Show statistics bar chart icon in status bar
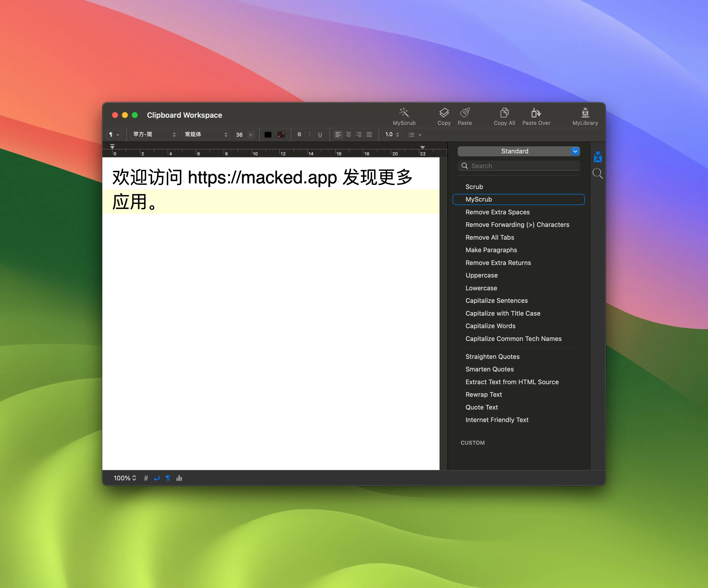Screen dimensions: 708x588 point(179,478)
